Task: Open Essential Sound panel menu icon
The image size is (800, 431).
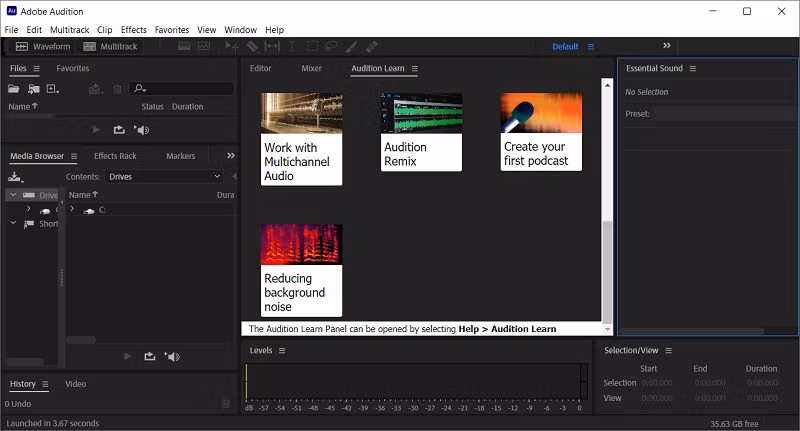Action: pos(692,68)
